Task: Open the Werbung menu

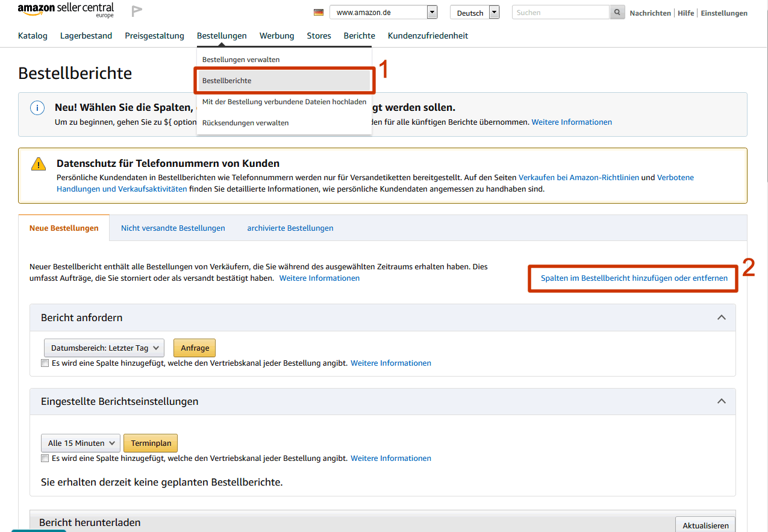Action: tap(277, 36)
